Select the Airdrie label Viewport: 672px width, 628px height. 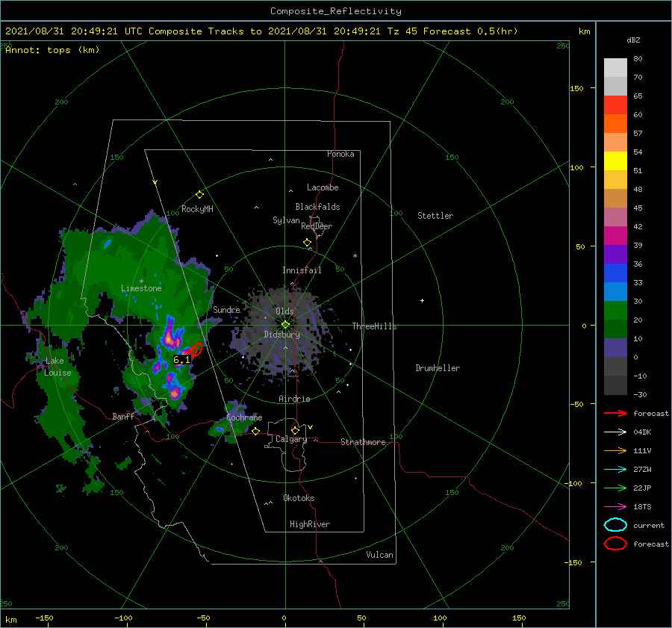click(294, 399)
